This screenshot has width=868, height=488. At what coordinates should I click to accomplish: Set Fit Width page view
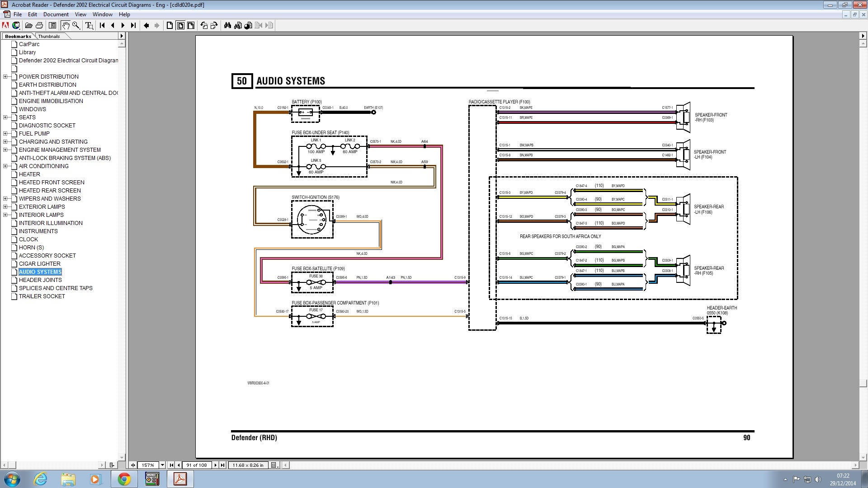pos(191,25)
